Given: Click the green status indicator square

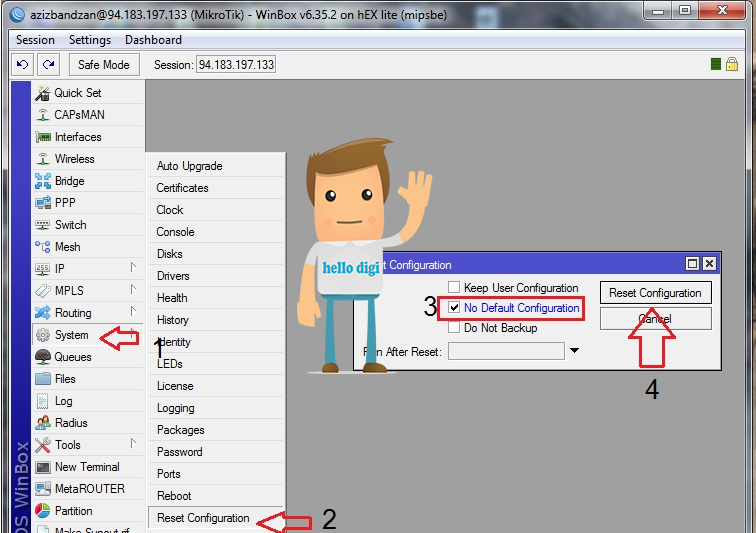Looking at the screenshot, I should tap(716, 64).
